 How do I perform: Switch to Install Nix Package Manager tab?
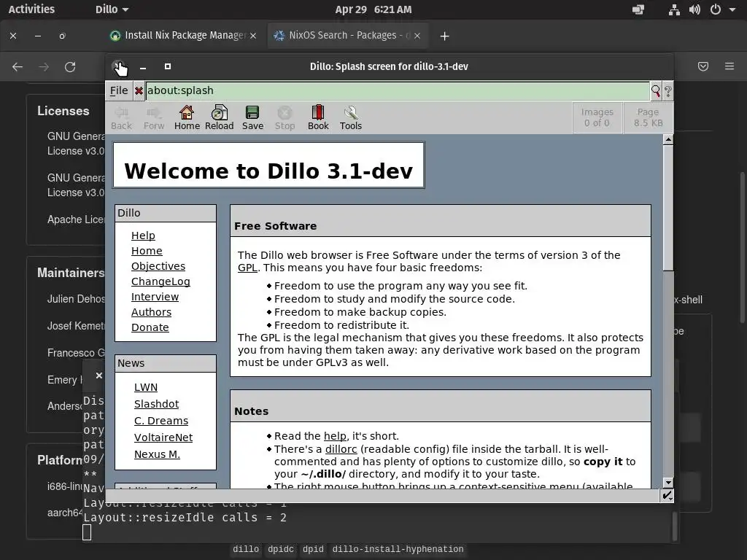pos(185,36)
